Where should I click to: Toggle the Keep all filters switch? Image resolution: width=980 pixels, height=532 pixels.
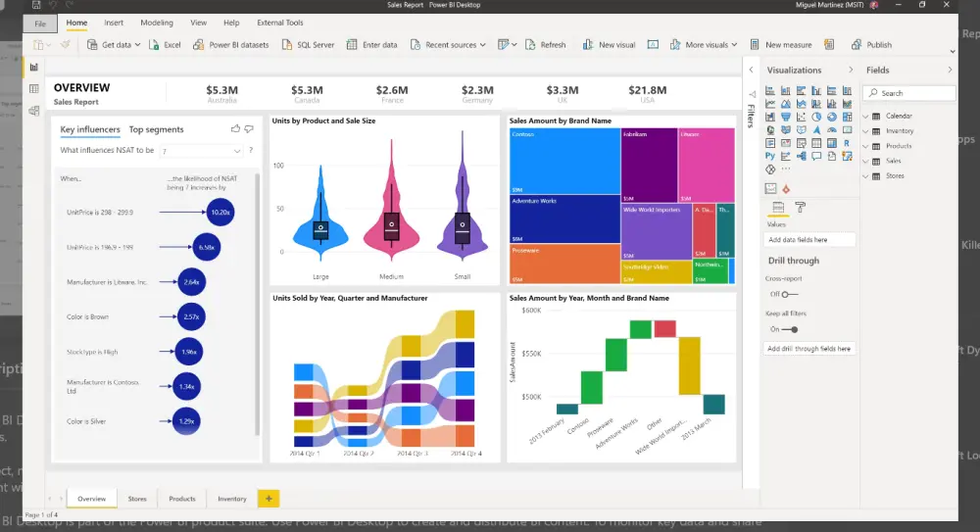tap(790, 329)
